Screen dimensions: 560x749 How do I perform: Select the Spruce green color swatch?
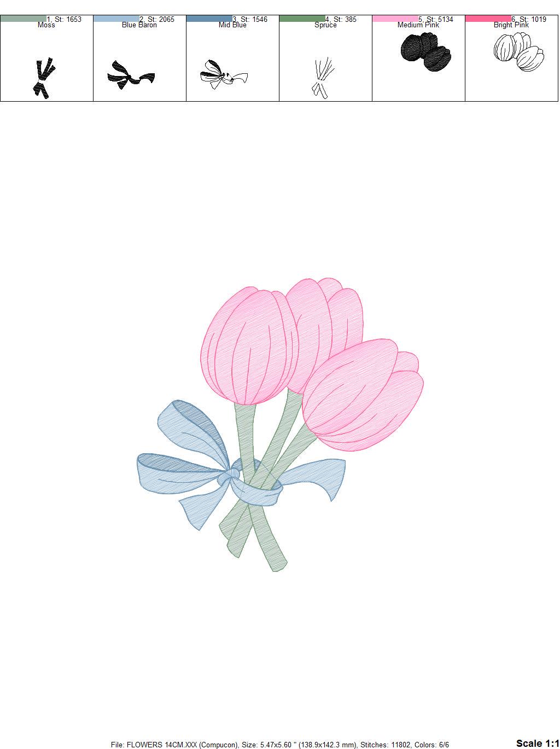[x=302, y=19]
